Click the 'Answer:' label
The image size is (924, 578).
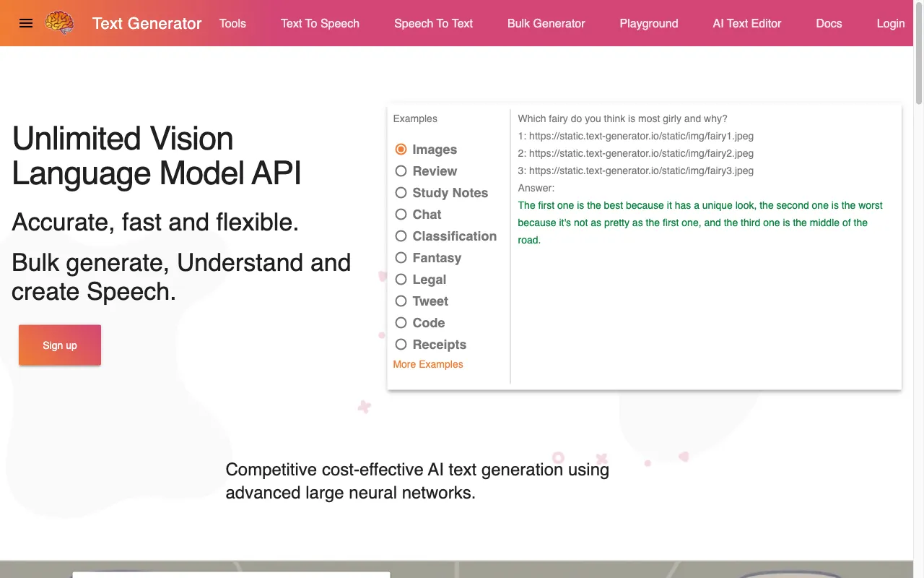(x=536, y=188)
